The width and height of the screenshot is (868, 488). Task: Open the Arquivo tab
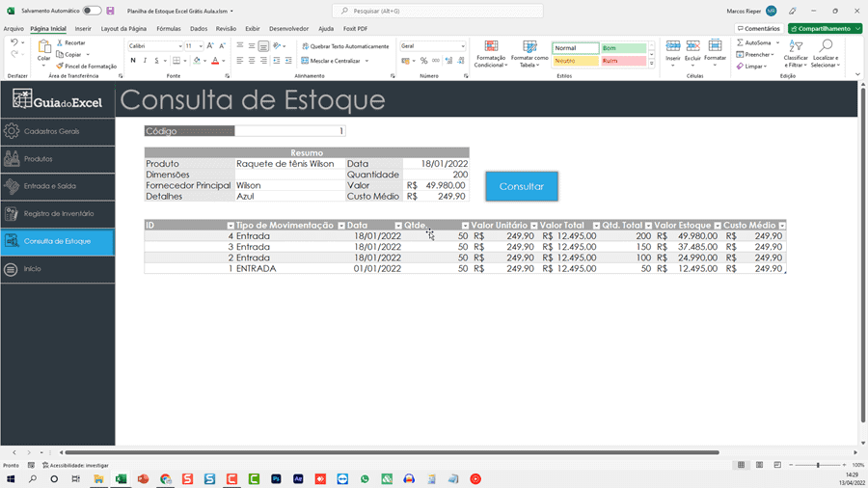coord(14,28)
